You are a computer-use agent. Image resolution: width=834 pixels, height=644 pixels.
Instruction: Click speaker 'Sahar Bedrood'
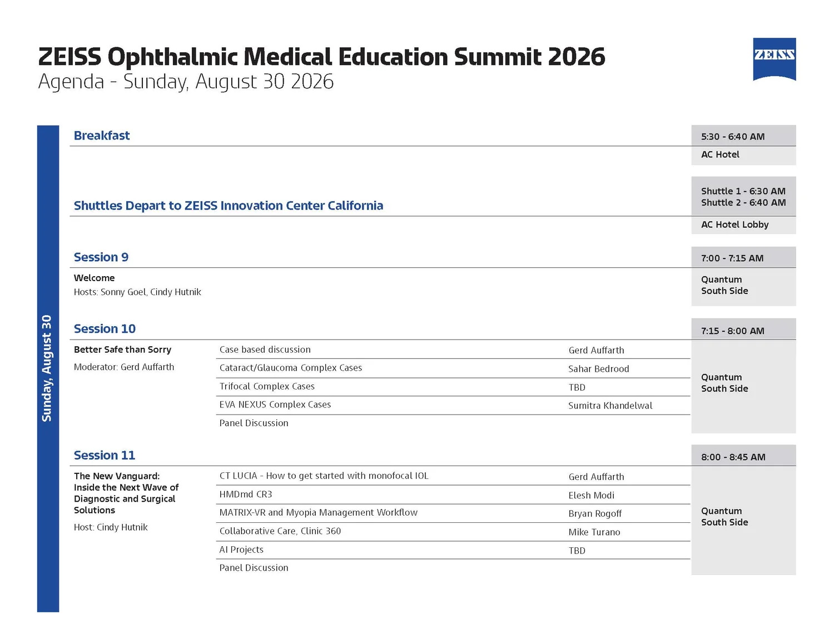click(x=599, y=369)
